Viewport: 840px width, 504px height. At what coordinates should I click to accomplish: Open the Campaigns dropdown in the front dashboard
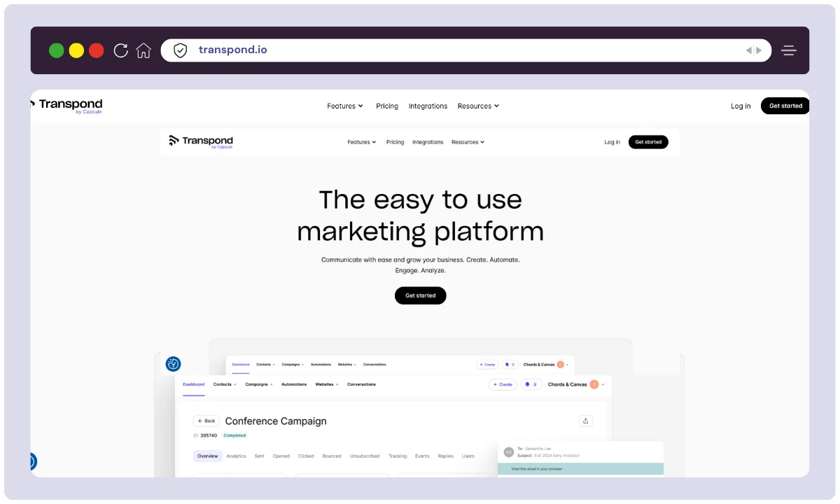[x=259, y=384]
